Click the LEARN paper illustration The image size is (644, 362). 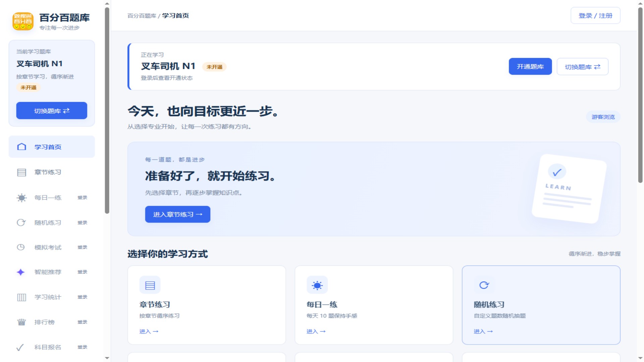pyautogui.click(x=569, y=189)
